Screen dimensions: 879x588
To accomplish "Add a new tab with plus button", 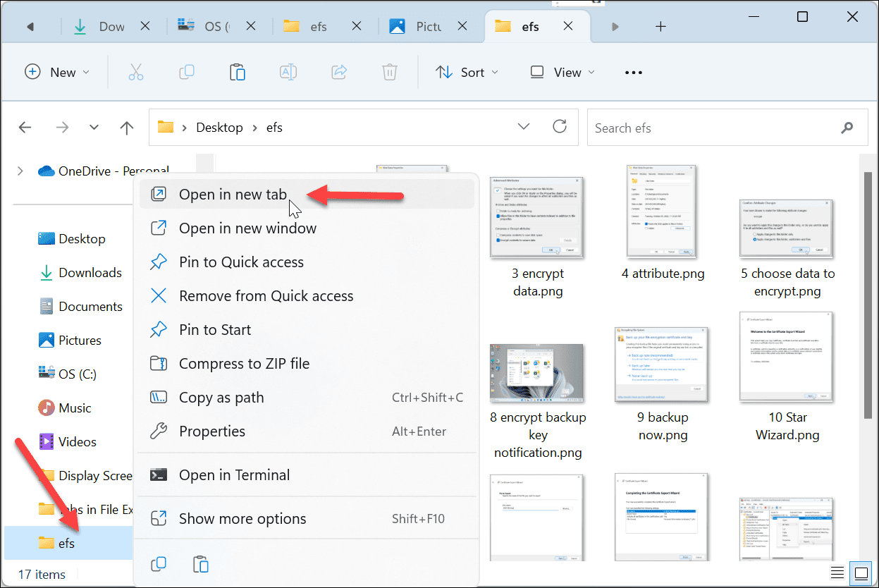I will tap(660, 27).
